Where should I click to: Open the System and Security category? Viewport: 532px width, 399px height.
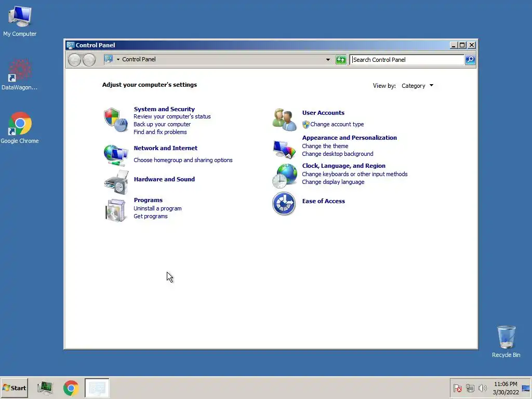pyautogui.click(x=164, y=109)
